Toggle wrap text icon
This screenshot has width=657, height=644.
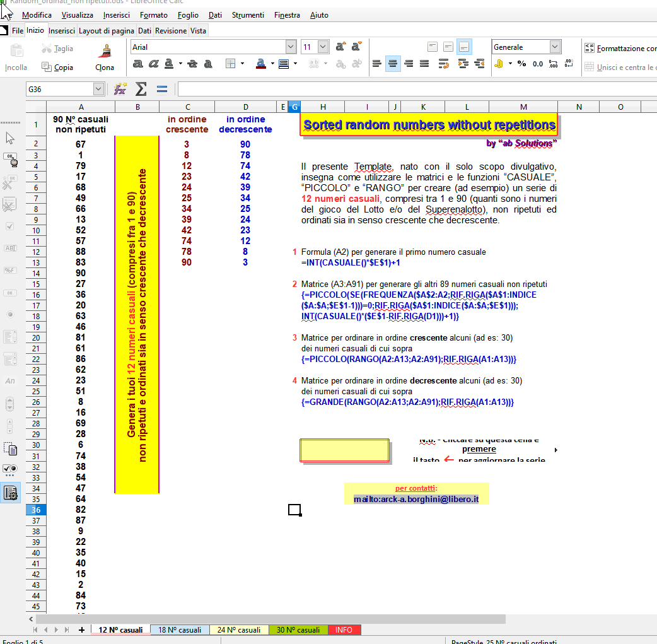click(443, 64)
